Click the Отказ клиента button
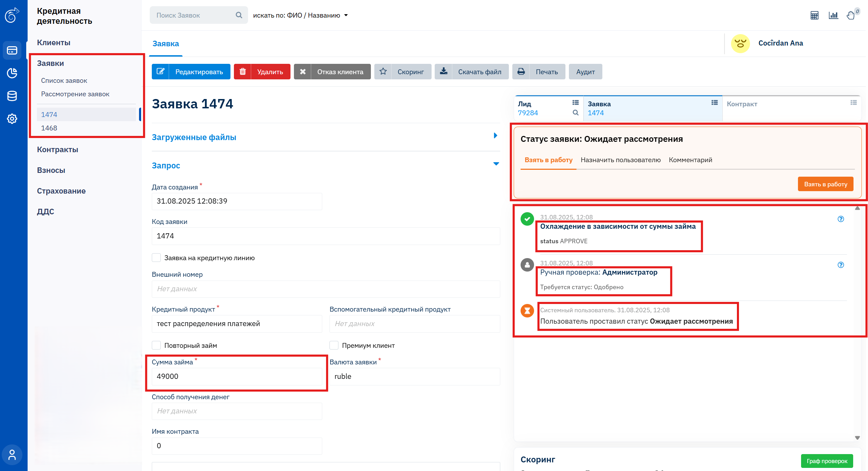The image size is (868, 471). tap(332, 71)
